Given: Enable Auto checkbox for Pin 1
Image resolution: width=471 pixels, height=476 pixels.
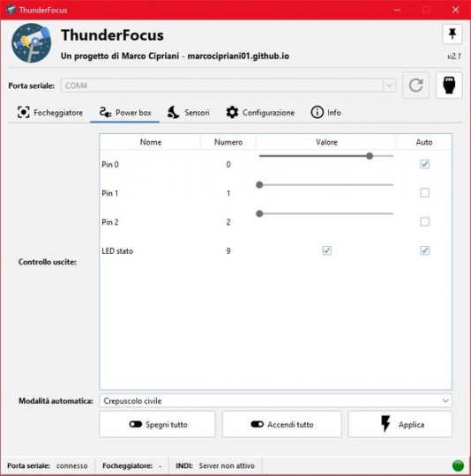Looking at the screenshot, I should (424, 193).
